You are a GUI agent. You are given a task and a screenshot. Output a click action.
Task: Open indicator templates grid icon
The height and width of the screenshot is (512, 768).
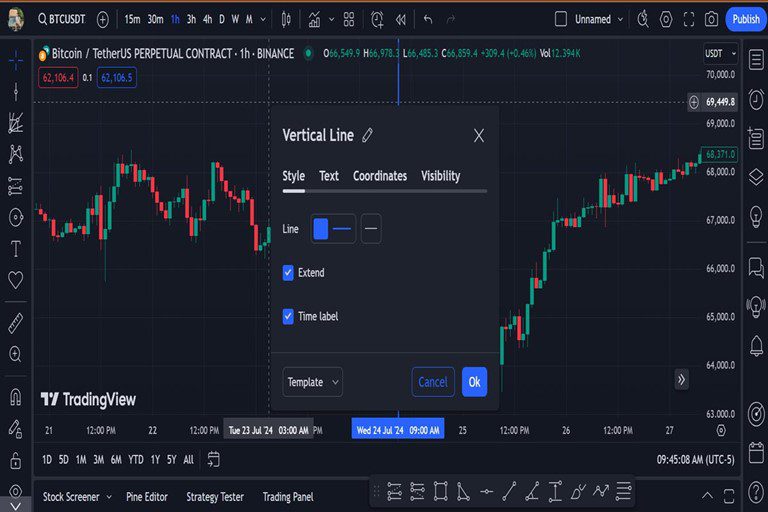[x=349, y=20]
